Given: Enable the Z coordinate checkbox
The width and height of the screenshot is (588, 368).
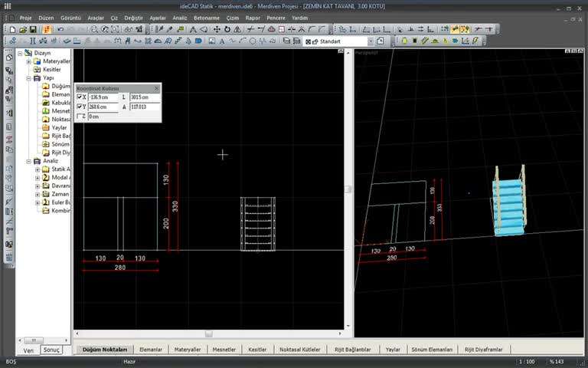Looking at the screenshot, I should coord(79,117).
